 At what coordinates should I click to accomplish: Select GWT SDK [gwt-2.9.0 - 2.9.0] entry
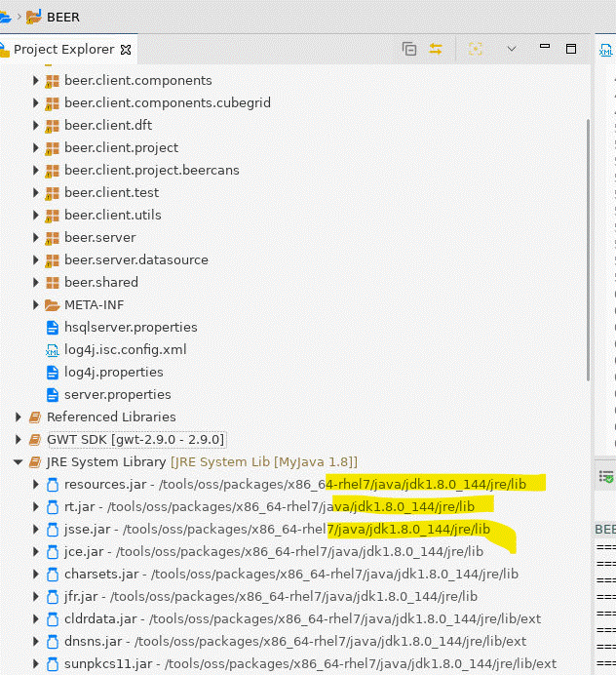pos(135,440)
